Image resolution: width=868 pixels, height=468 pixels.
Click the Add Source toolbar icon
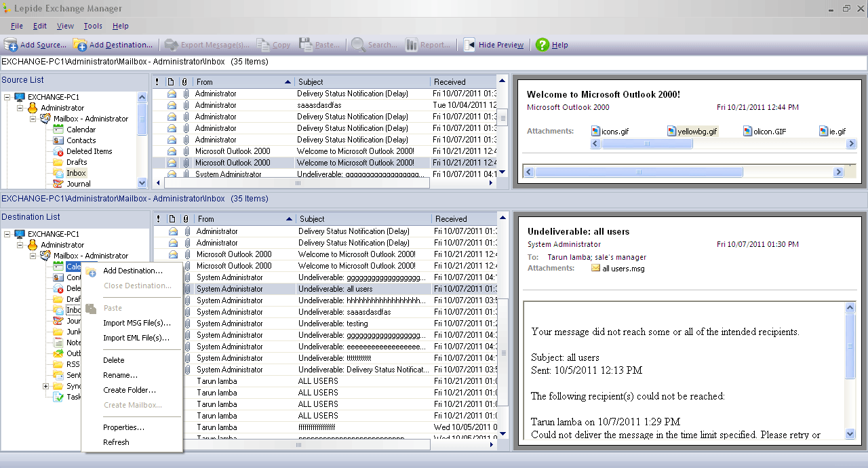[x=12, y=45]
